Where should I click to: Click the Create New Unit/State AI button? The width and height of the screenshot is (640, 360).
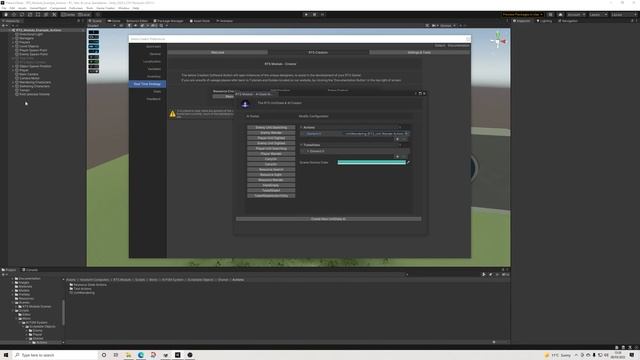click(329, 219)
